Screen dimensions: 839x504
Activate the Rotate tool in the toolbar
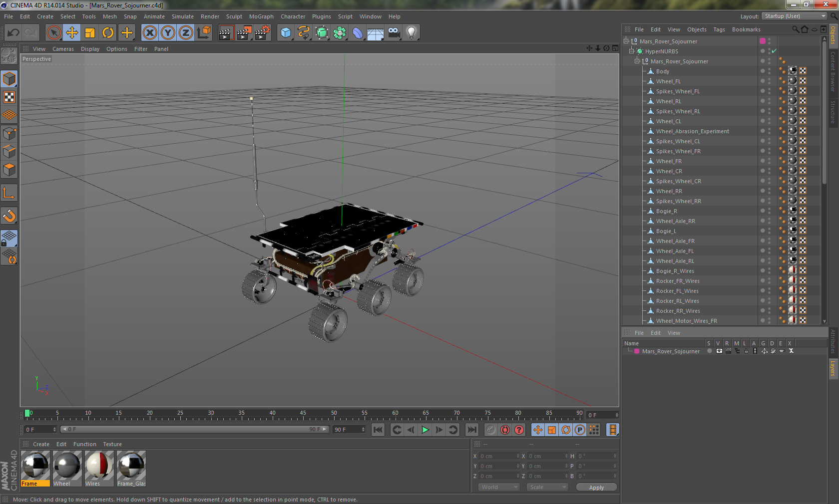pyautogui.click(x=108, y=33)
